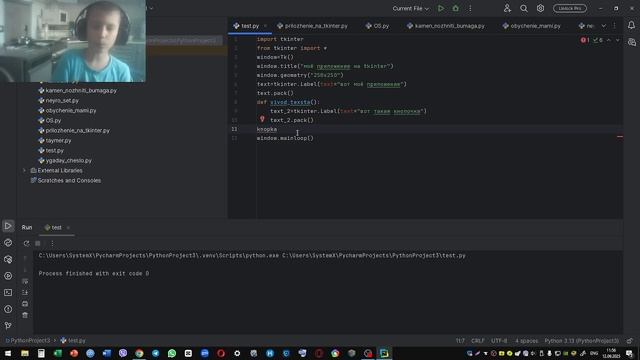The width and height of the screenshot is (640, 360).
Task: Show hidden editor tabs with the chevron dropdown
Action: click(604, 26)
